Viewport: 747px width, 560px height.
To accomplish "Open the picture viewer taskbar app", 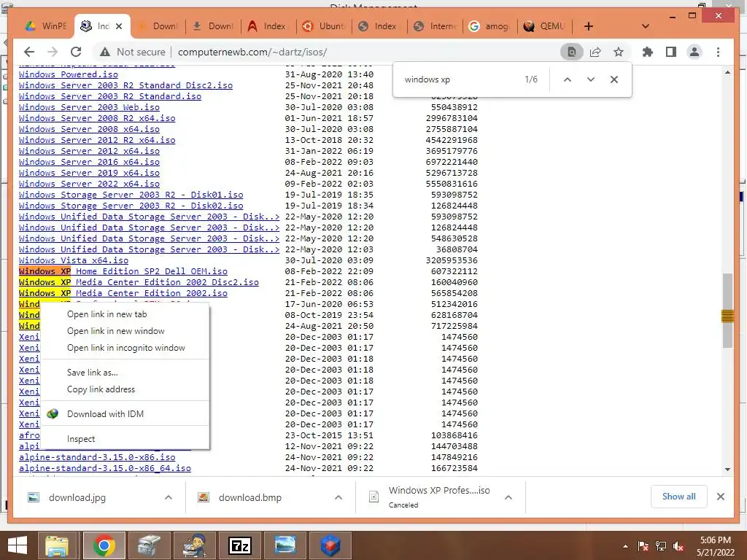I will point(285,545).
